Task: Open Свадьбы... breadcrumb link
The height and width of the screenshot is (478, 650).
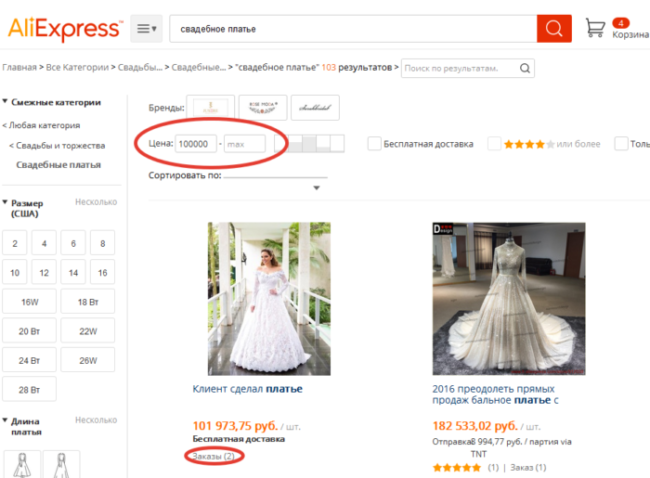Action: (x=140, y=67)
